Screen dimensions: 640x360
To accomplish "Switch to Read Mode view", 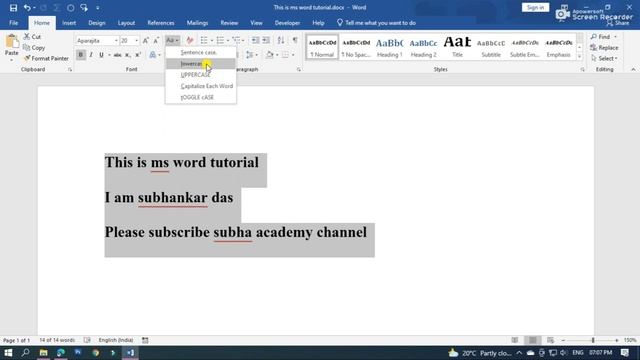I will pyautogui.click(x=515, y=340).
